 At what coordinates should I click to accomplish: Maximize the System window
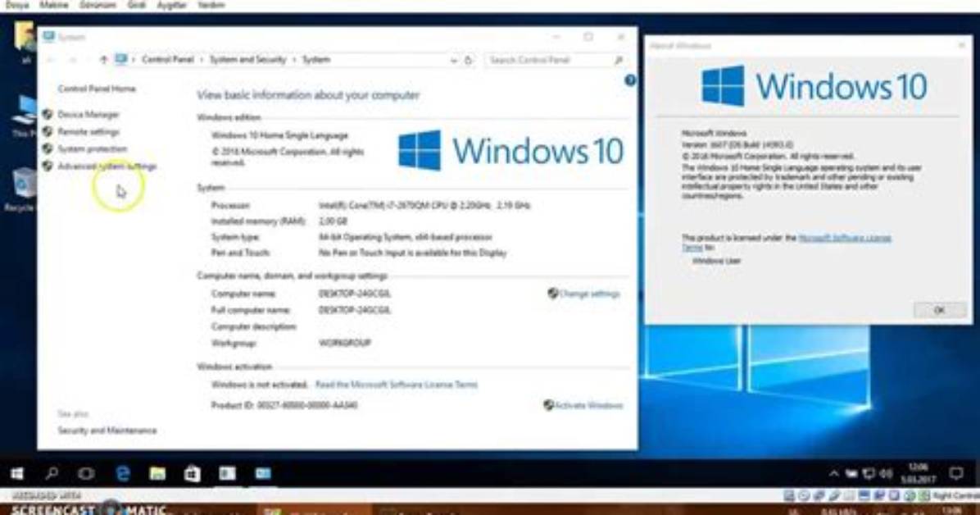tap(588, 38)
